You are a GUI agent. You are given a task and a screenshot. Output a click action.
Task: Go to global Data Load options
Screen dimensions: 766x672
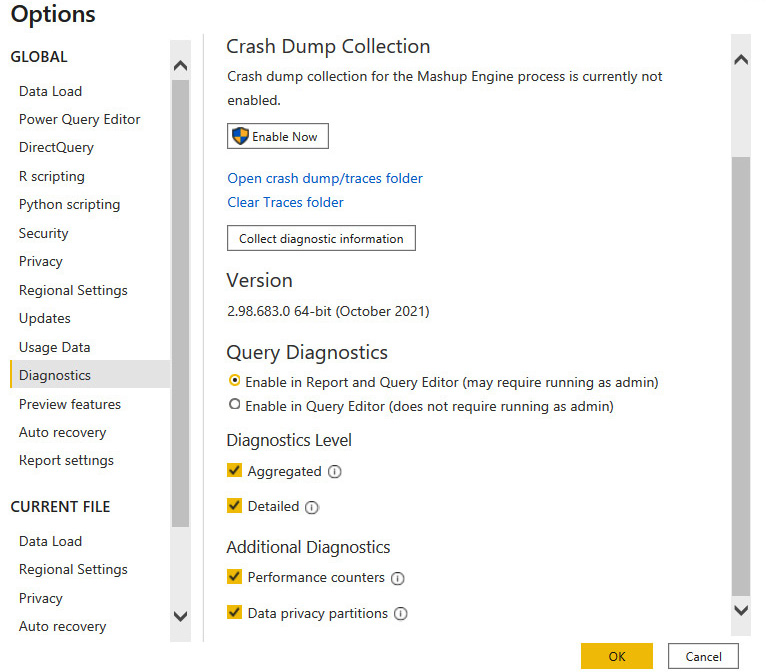pyautogui.click(x=50, y=91)
